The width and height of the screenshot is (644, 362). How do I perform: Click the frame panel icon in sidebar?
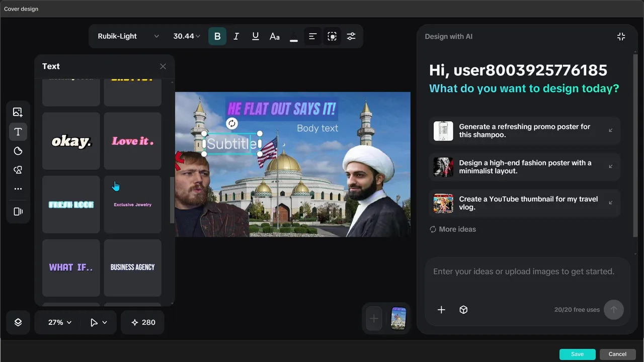18,212
